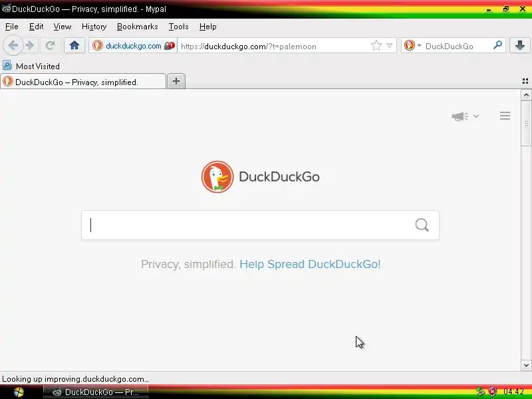The height and width of the screenshot is (399, 532).
Task: Click the scrollbar up arrow
Action: 526,95
